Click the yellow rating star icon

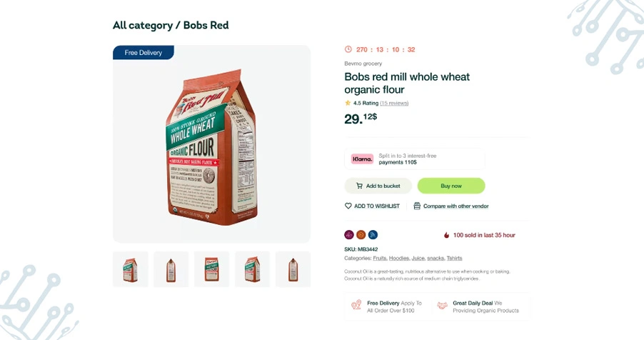click(348, 103)
